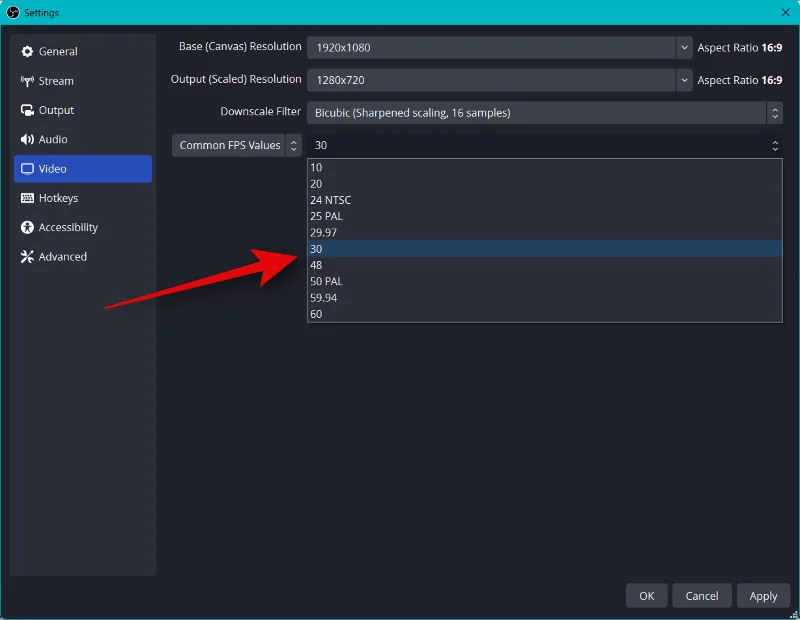
Task: Select 24 NTSC frame rate
Action: pos(544,200)
